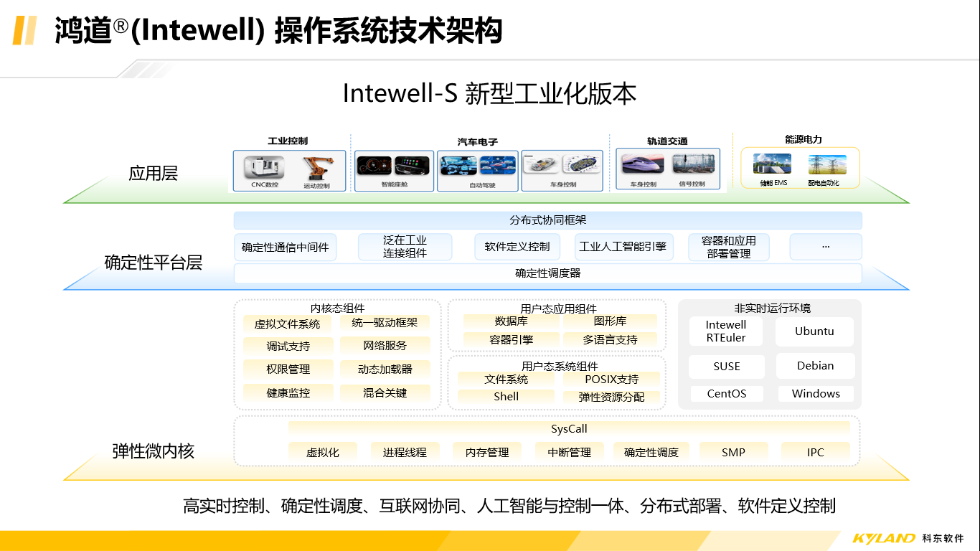Click the CNC数控 machine image
The width and height of the screenshot is (980, 551).
click(264, 167)
